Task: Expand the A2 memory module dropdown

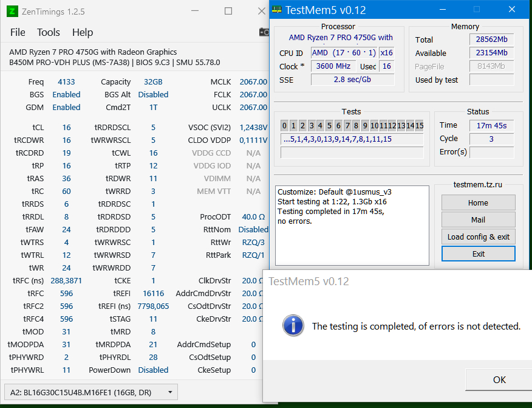Action: click(91, 392)
